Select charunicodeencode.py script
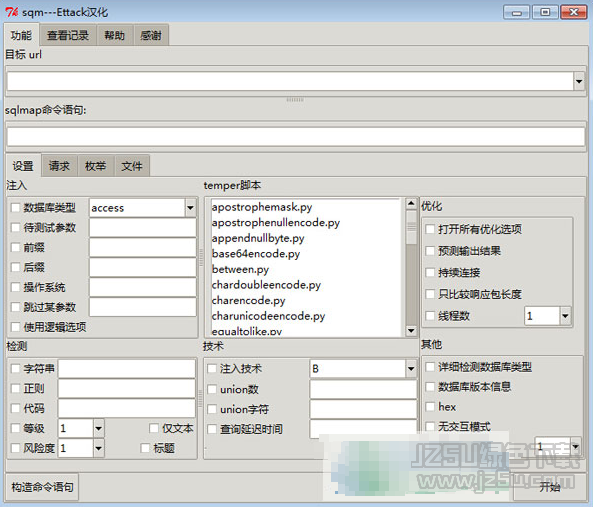Screen dimensions: 593x507 click(268, 316)
